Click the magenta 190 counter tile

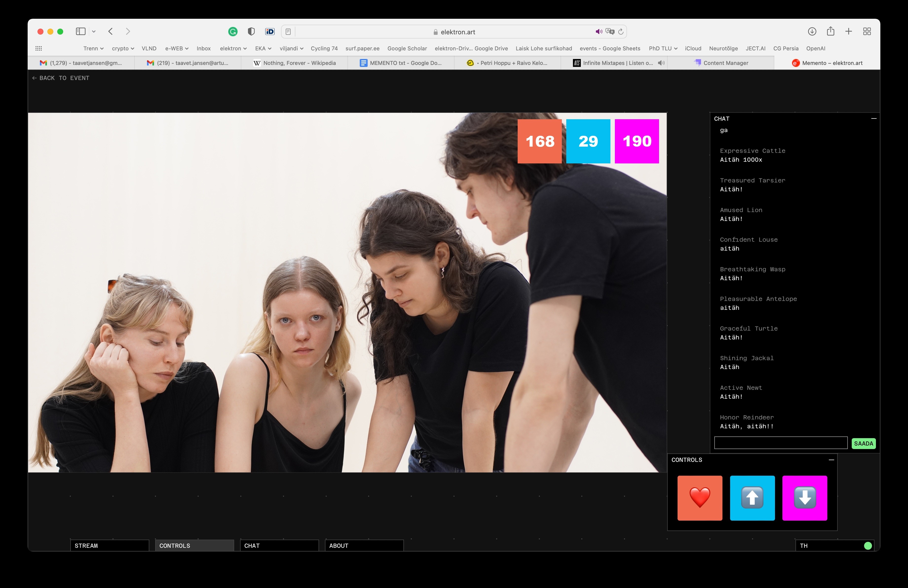point(636,141)
